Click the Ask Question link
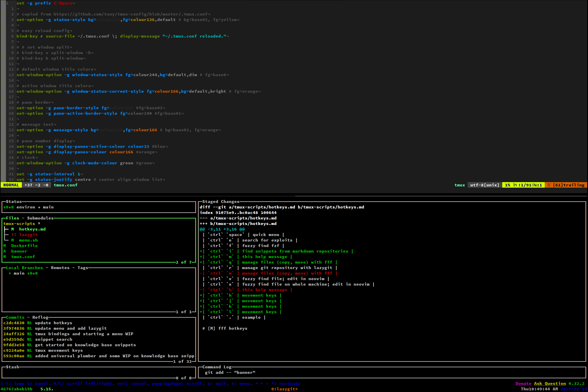Screen dimensions: 588x392 [550, 383]
